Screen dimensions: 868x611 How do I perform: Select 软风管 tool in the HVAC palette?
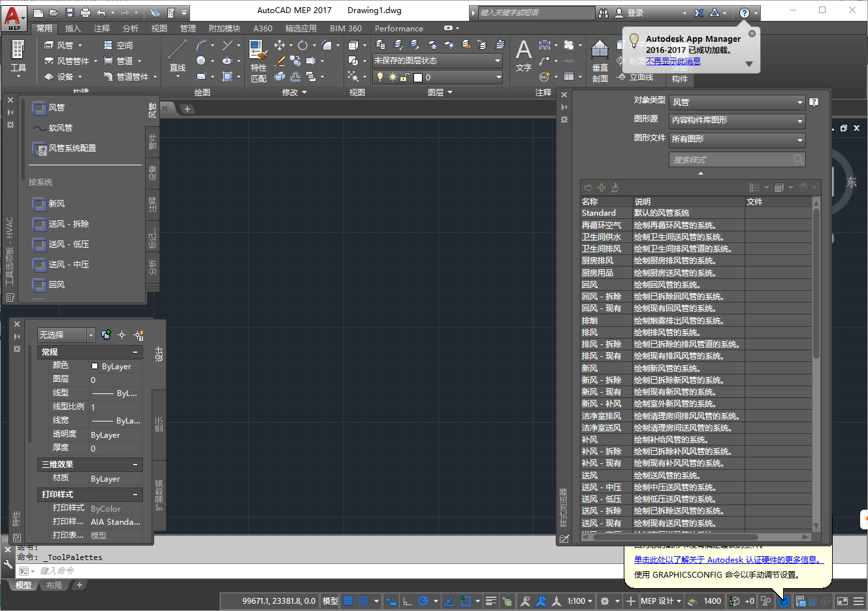pyautogui.click(x=62, y=127)
